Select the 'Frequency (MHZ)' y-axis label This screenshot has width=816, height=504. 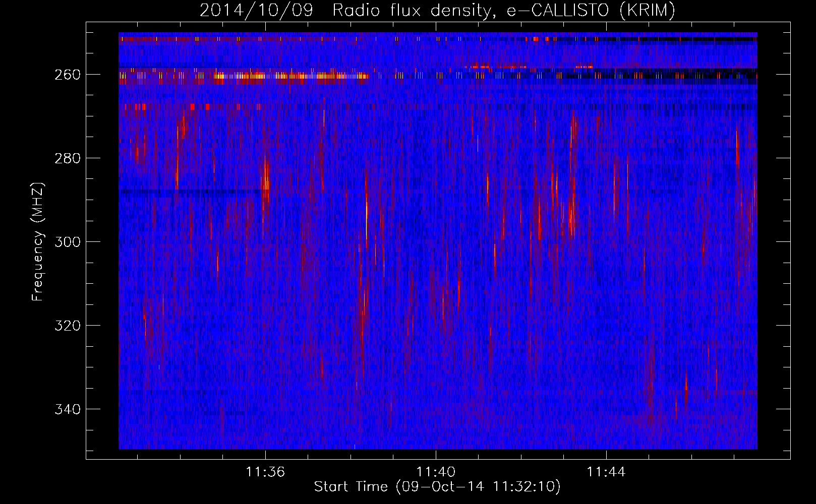[x=38, y=242]
